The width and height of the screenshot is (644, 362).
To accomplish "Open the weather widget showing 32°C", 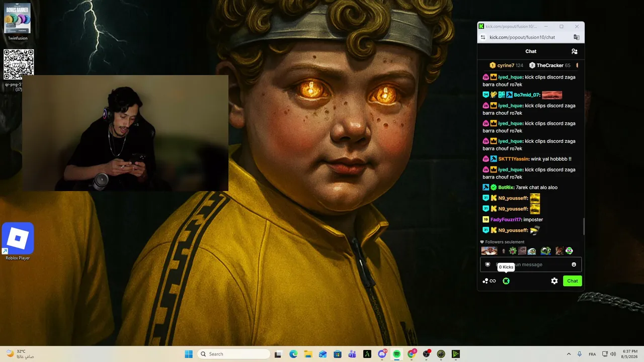I will (x=20, y=354).
